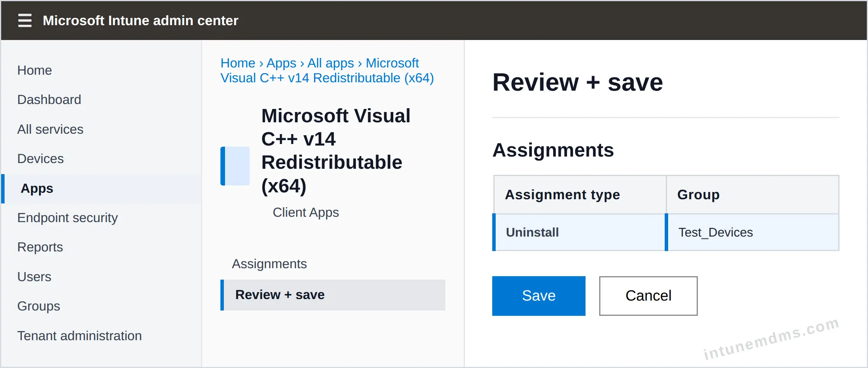Select the Uninstall assignment type cell
This screenshot has width=868, height=368.
point(579,232)
